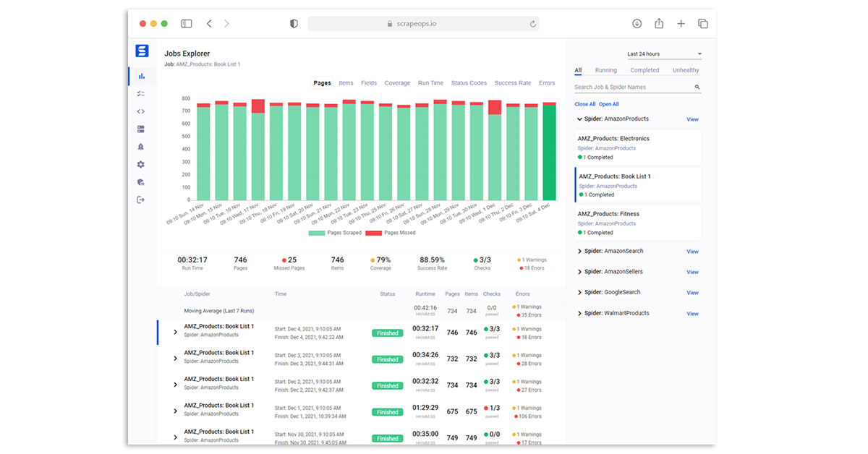The height and width of the screenshot is (454, 868).
Task: Reload the page with the refresh icon
Action: point(533,24)
